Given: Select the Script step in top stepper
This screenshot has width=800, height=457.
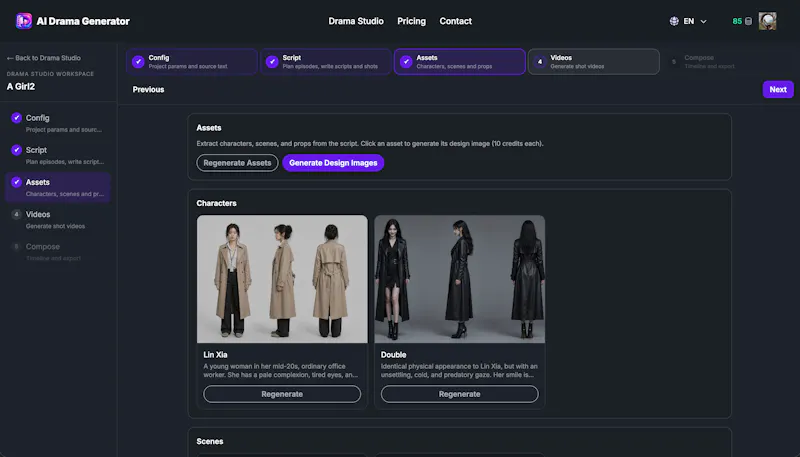Looking at the screenshot, I should [326, 62].
